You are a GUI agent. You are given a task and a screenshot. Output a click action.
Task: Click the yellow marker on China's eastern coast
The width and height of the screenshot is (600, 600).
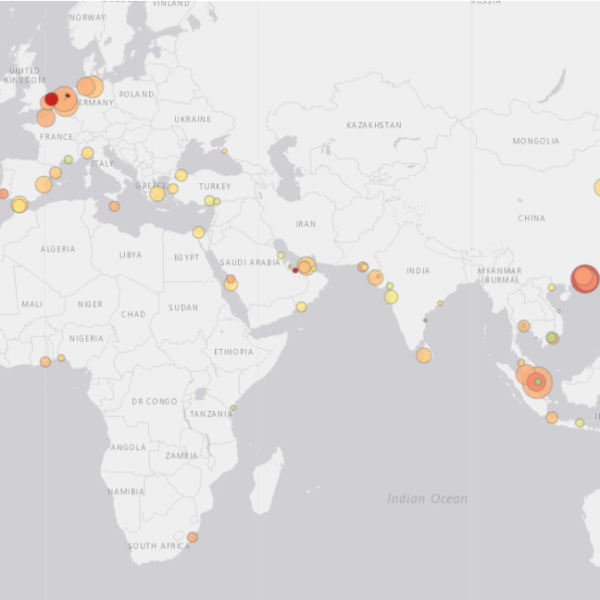coord(598,187)
